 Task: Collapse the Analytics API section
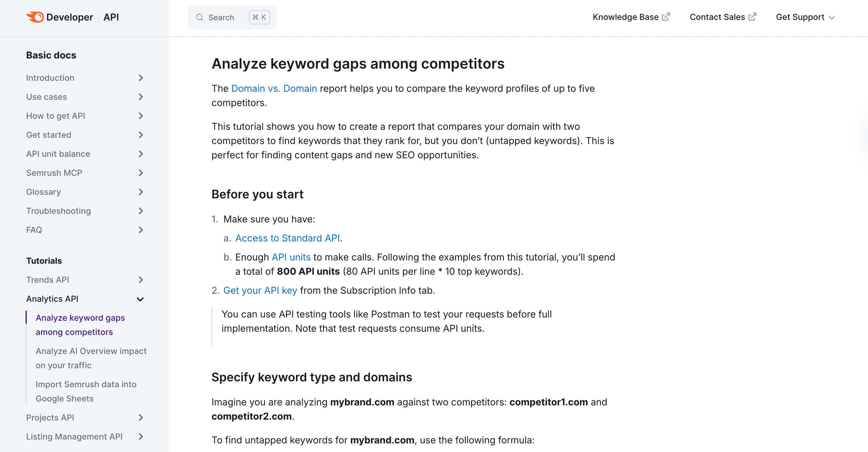[x=141, y=299]
